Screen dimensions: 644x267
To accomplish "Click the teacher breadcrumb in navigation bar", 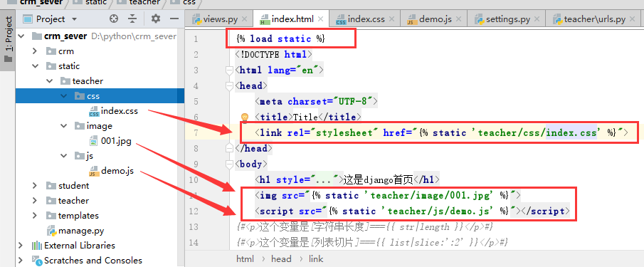I will click(x=144, y=2).
